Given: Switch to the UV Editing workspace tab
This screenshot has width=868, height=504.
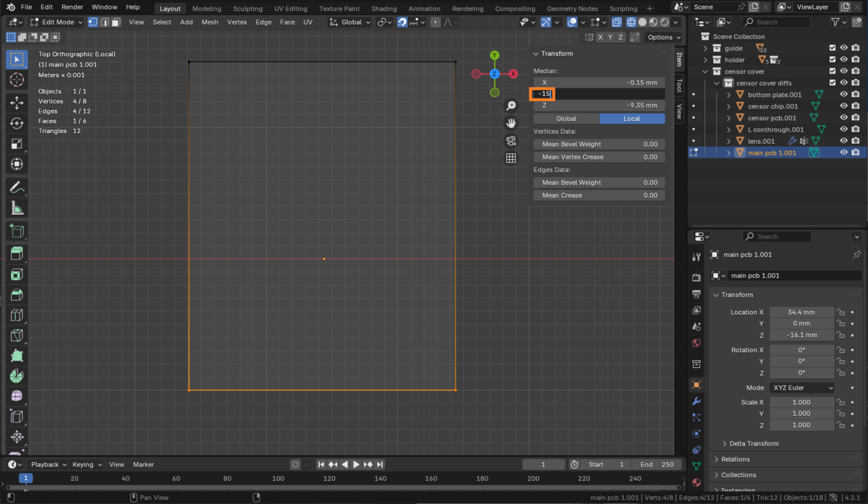Looking at the screenshot, I should [290, 9].
